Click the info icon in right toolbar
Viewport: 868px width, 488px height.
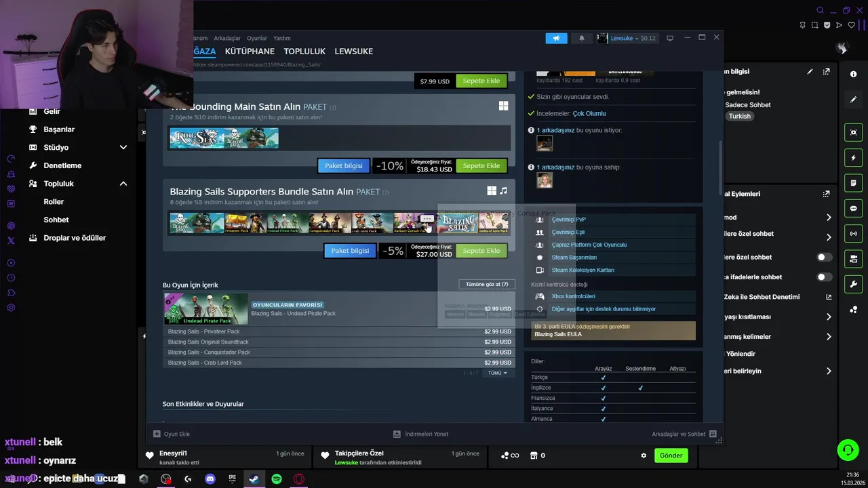tap(854, 75)
